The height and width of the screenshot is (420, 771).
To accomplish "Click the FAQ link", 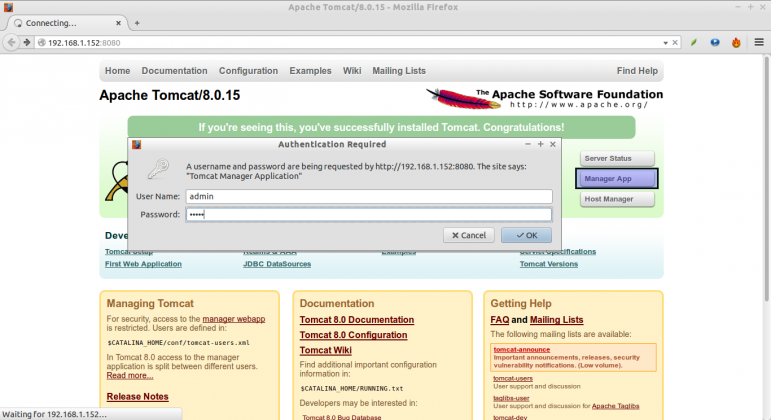I will point(500,320).
